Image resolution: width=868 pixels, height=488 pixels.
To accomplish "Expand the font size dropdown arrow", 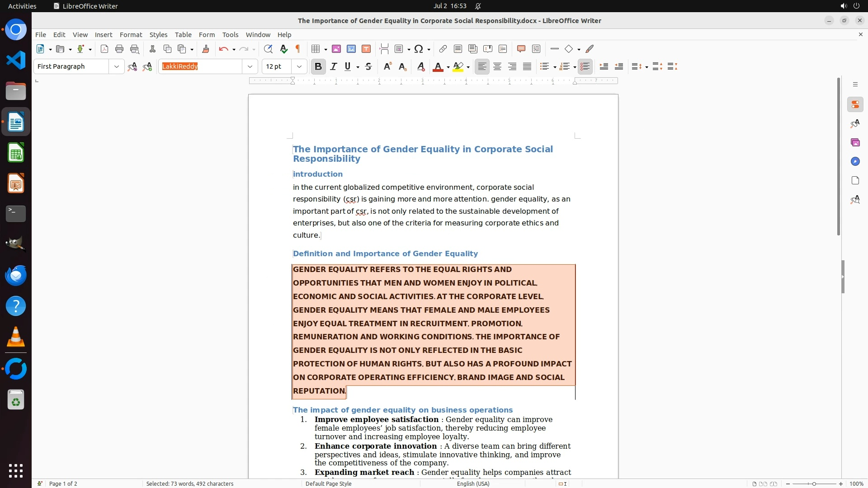I will (x=299, y=66).
